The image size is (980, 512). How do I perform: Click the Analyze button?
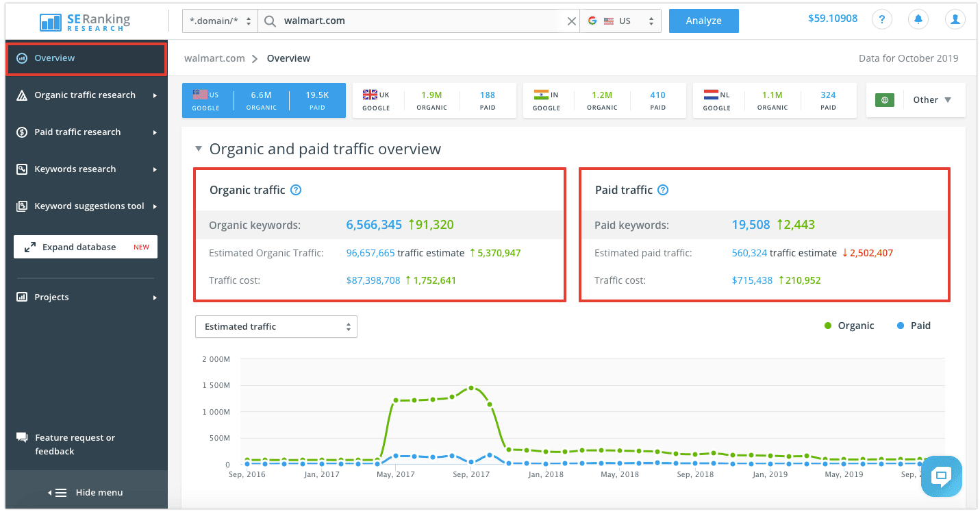pos(703,21)
